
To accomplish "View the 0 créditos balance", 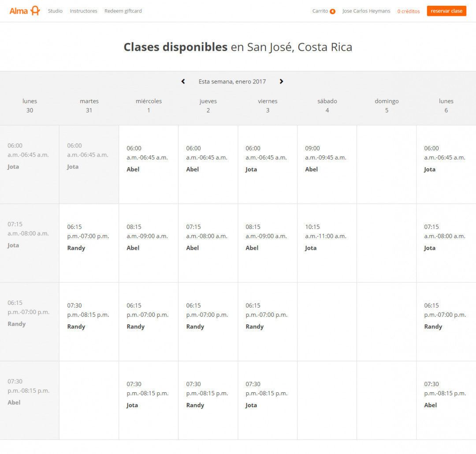I will [408, 11].
